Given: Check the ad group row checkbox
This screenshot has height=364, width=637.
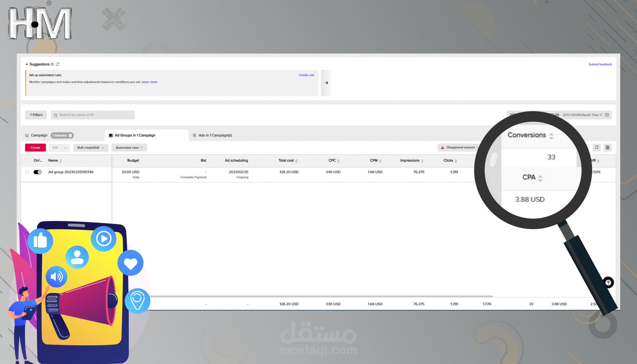Looking at the screenshot, I should [27, 172].
